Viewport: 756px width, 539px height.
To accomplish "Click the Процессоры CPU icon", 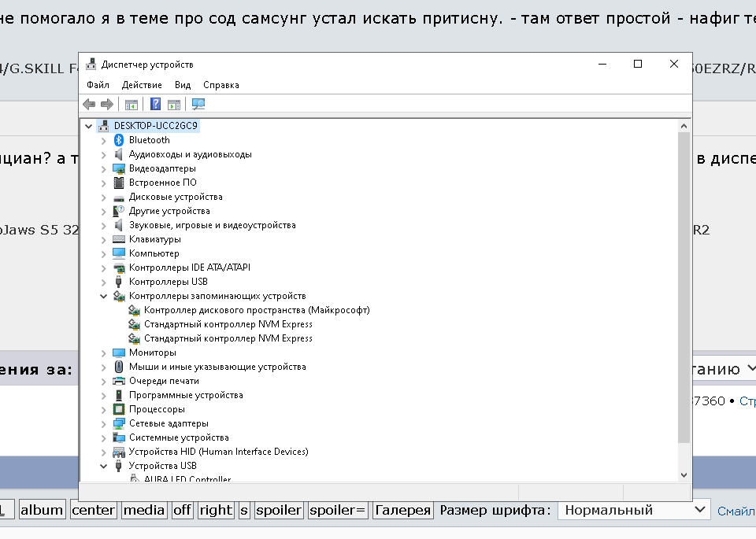I will click(119, 409).
